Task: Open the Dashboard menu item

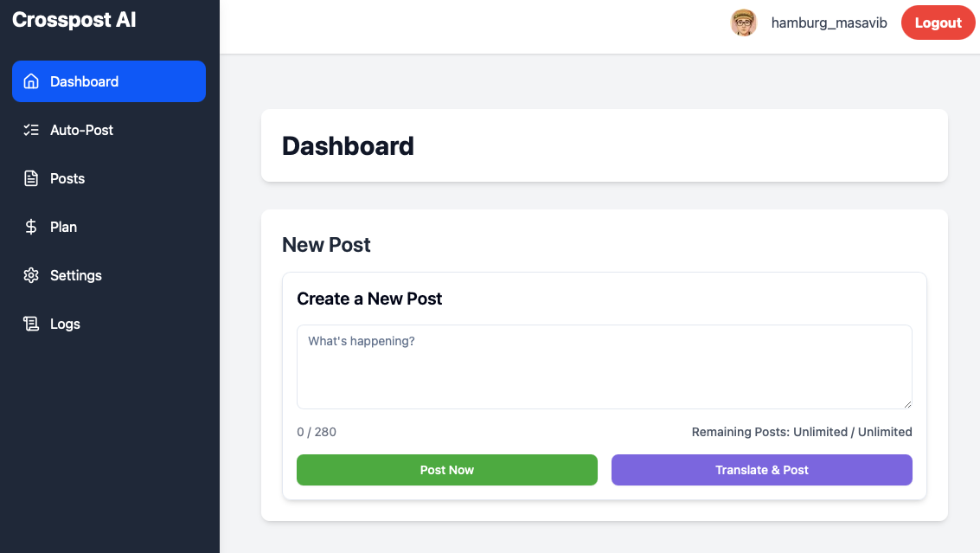Action: [x=84, y=81]
